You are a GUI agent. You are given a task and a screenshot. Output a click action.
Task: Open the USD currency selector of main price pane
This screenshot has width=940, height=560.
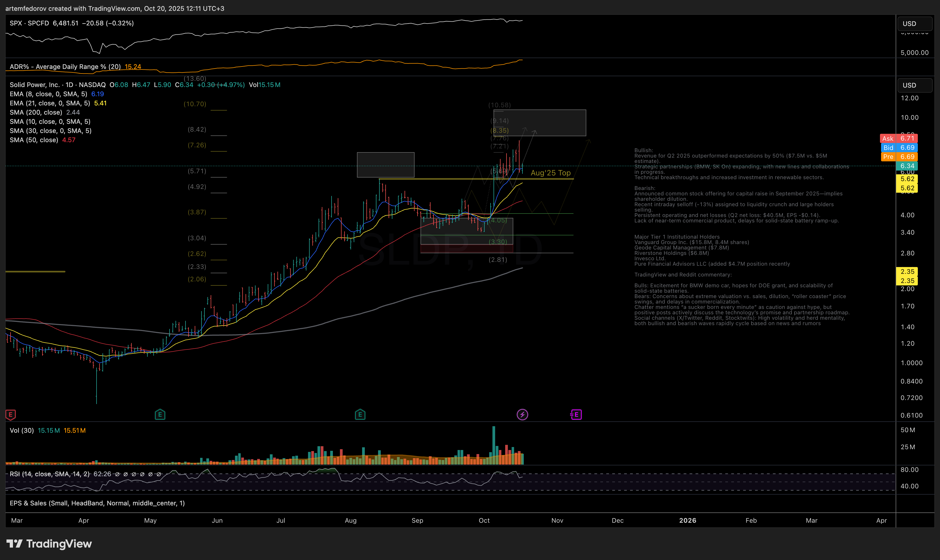pyautogui.click(x=915, y=85)
